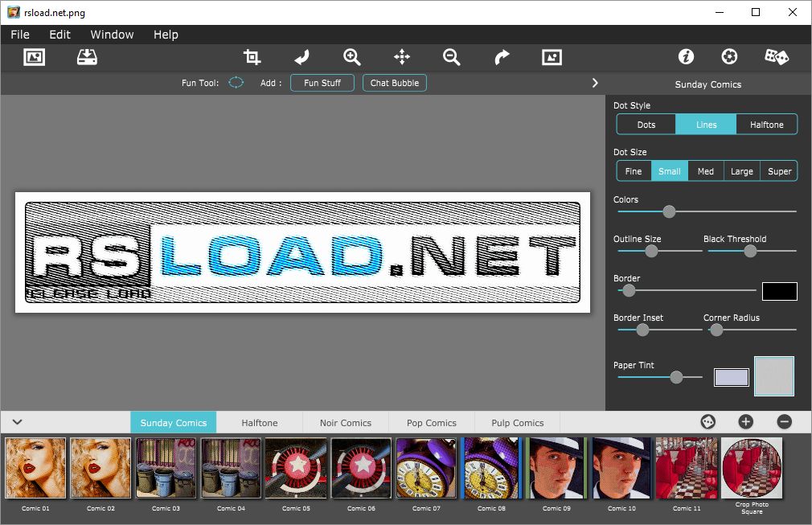
Task: Set Dot Style to Lines
Action: pyautogui.click(x=706, y=125)
